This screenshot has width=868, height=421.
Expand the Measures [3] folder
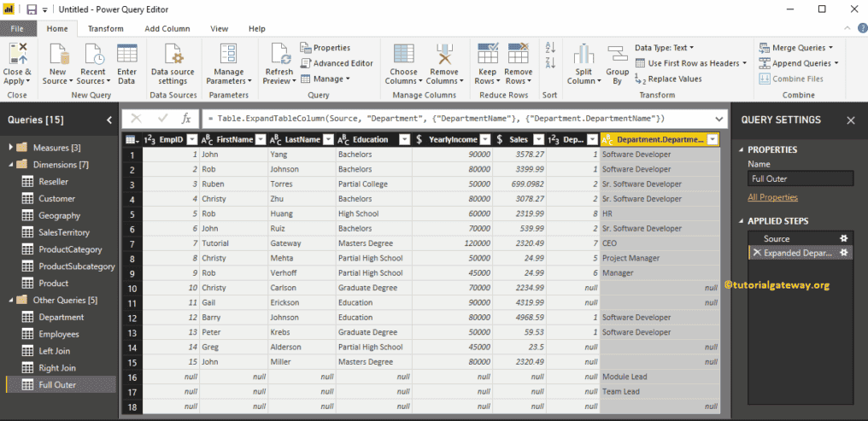click(x=10, y=148)
